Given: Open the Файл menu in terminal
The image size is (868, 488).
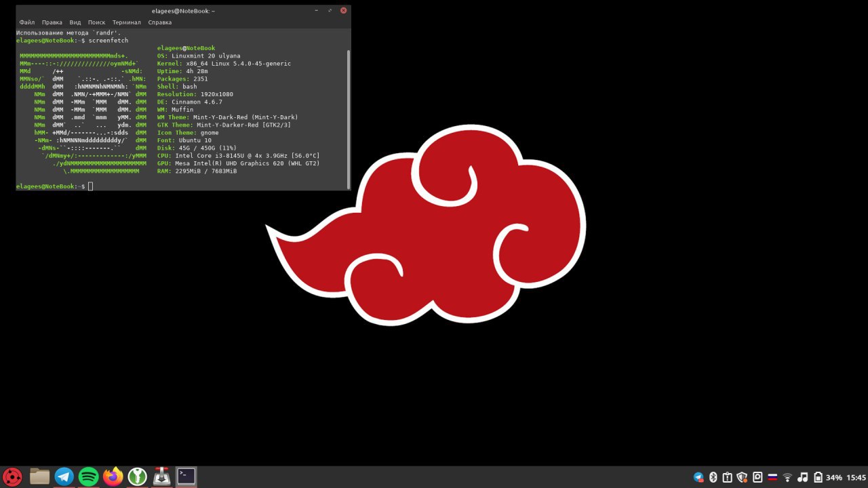Looking at the screenshot, I should (x=27, y=22).
